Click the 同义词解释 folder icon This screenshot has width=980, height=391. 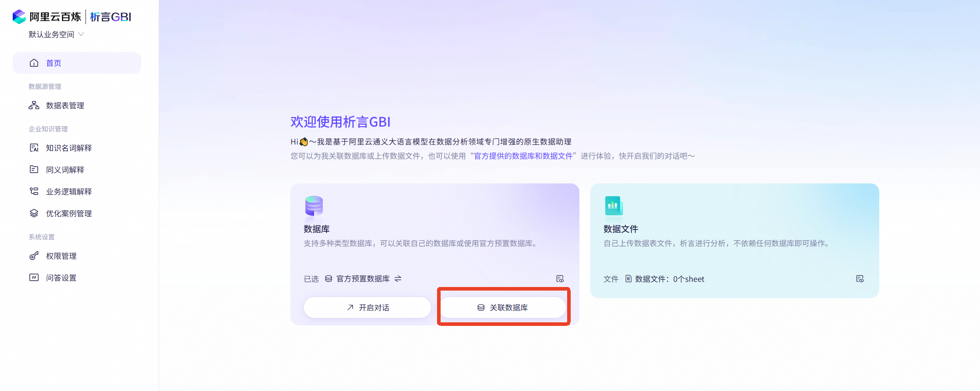pyautogui.click(x=34, y=169)
